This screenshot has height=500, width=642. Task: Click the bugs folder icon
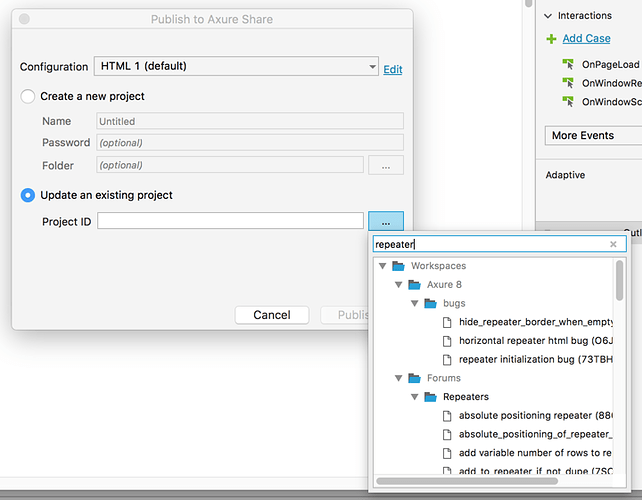point(430,303)
